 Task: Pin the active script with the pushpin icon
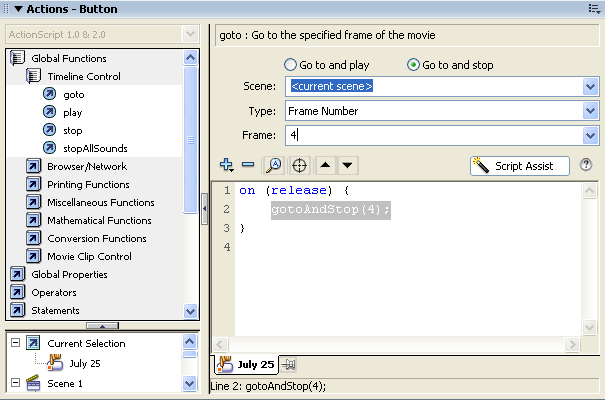(288, 365)
